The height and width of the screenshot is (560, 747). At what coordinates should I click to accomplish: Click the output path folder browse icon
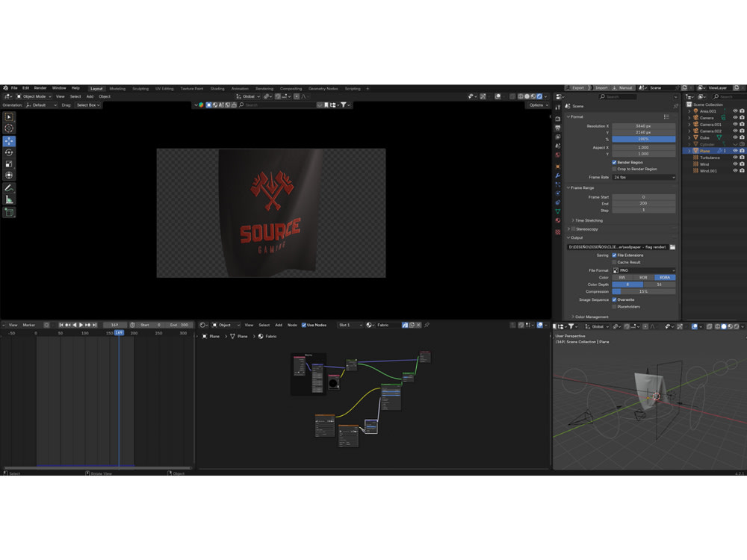point(673,247)
